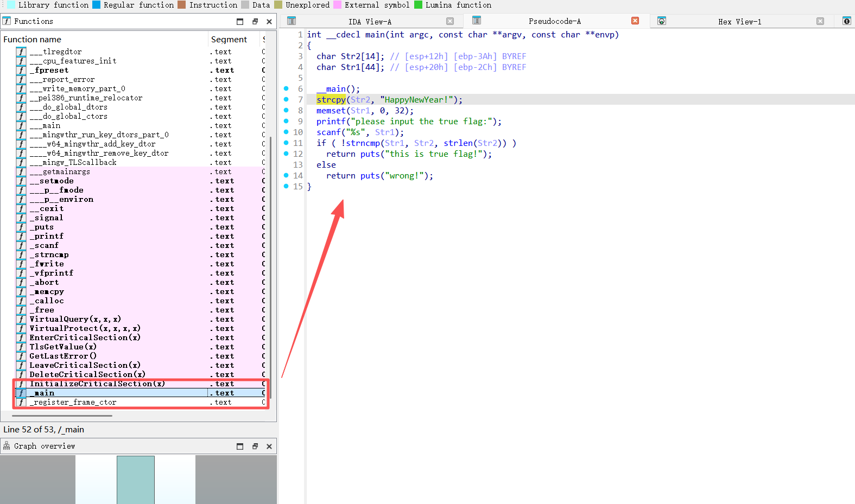Float the Graph overview panel
This screenshot has width=855, height=504.
pyautogui.click(x=255, y=446)
